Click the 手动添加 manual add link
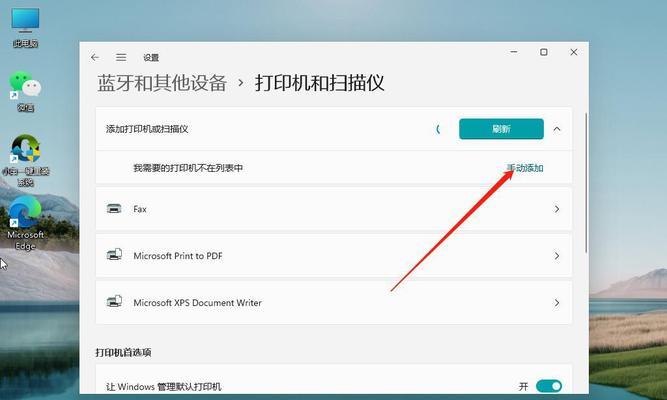667x400 pixels. 525,168
